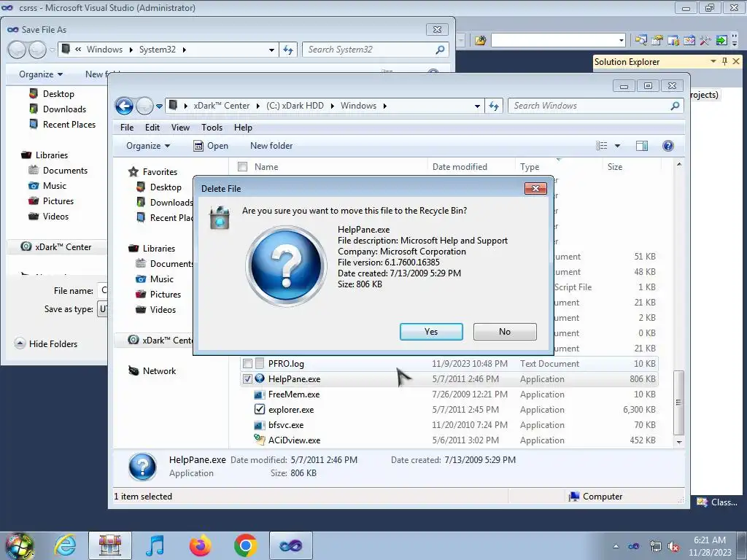Click Yes in the Delete File dialog

click(431, 332)
